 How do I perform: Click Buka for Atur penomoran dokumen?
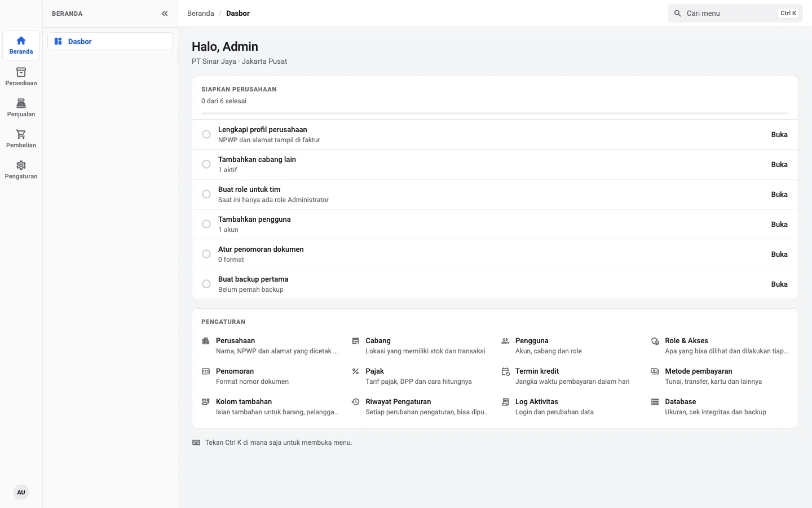(x=779, y=254)
